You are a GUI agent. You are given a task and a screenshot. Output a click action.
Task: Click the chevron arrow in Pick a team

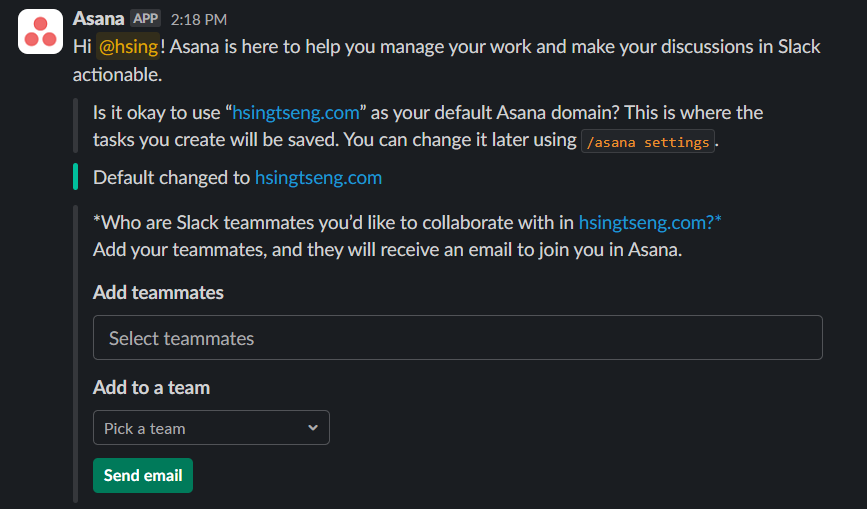point(313,428)
